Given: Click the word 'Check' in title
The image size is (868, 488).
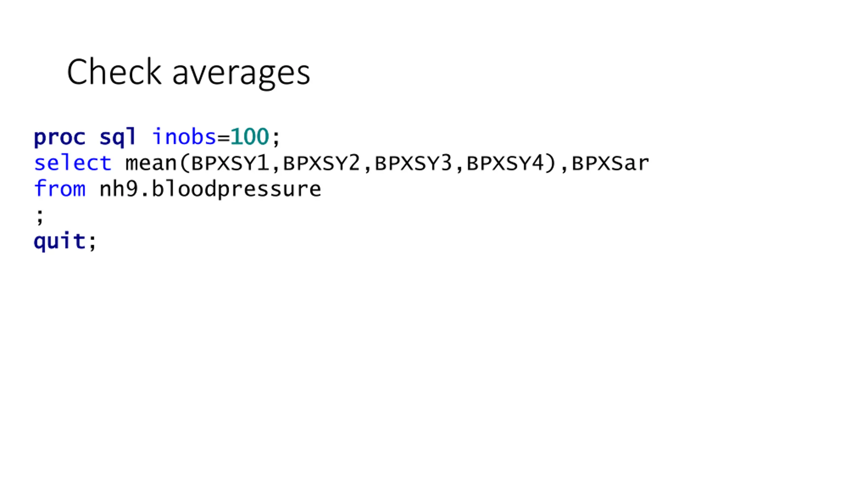Looking at the screenshot, I should tap(114, 72).
